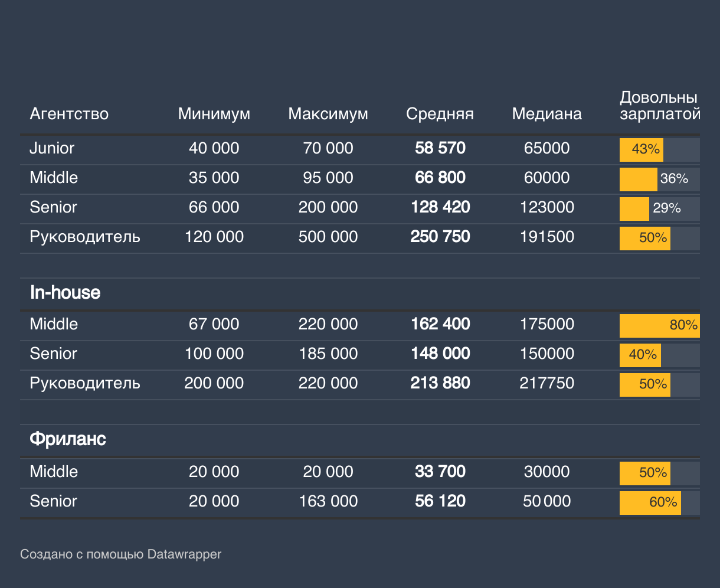Image resolution: width=720 pixels, height=588 pixels.
Task: Click the Junior row label
Action: pos(52,148)
